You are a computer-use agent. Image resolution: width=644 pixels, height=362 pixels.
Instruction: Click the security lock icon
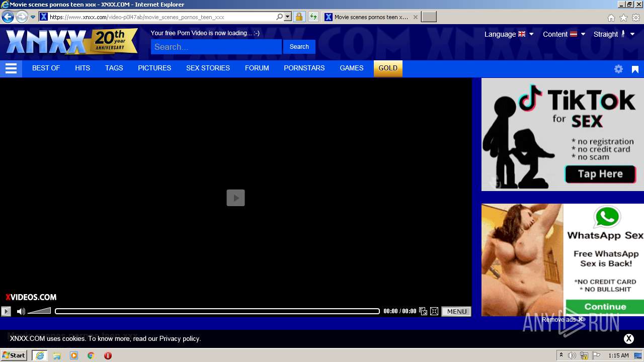tap(299, 17)
